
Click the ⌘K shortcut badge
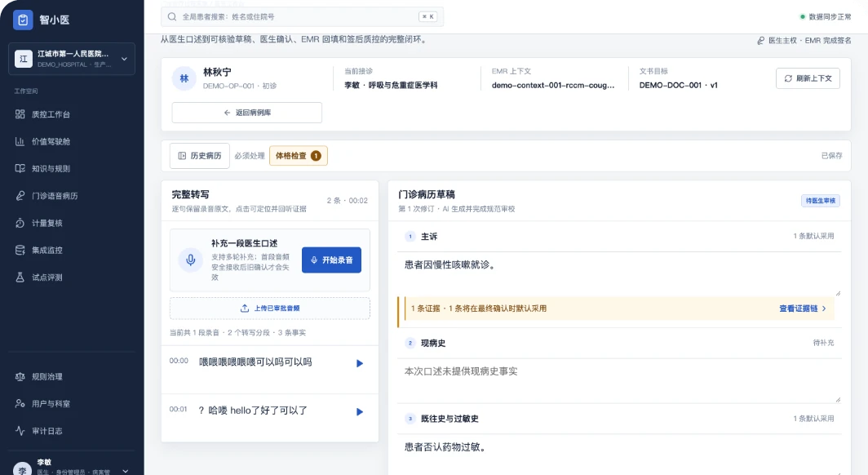click(428, 16)
